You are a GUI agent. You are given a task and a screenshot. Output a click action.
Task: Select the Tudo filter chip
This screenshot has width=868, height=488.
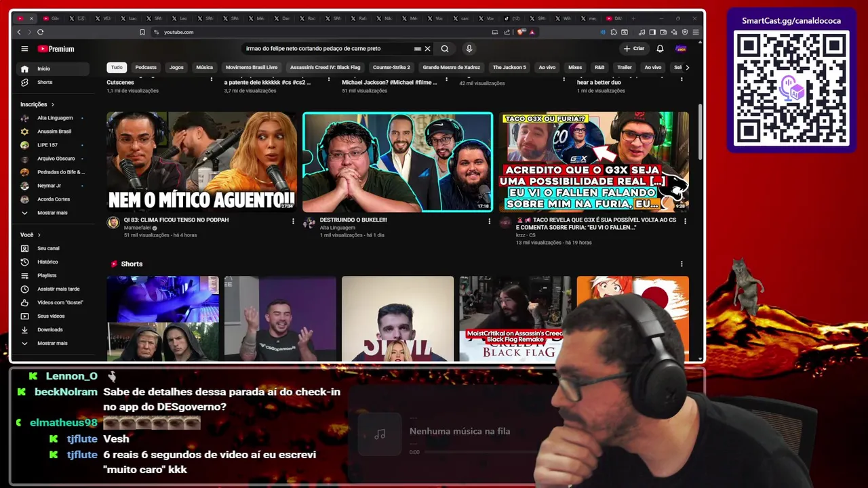point(117,67)
